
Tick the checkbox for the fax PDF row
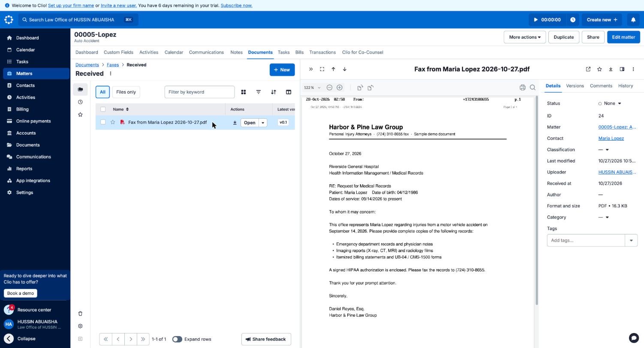pos(103,123)
